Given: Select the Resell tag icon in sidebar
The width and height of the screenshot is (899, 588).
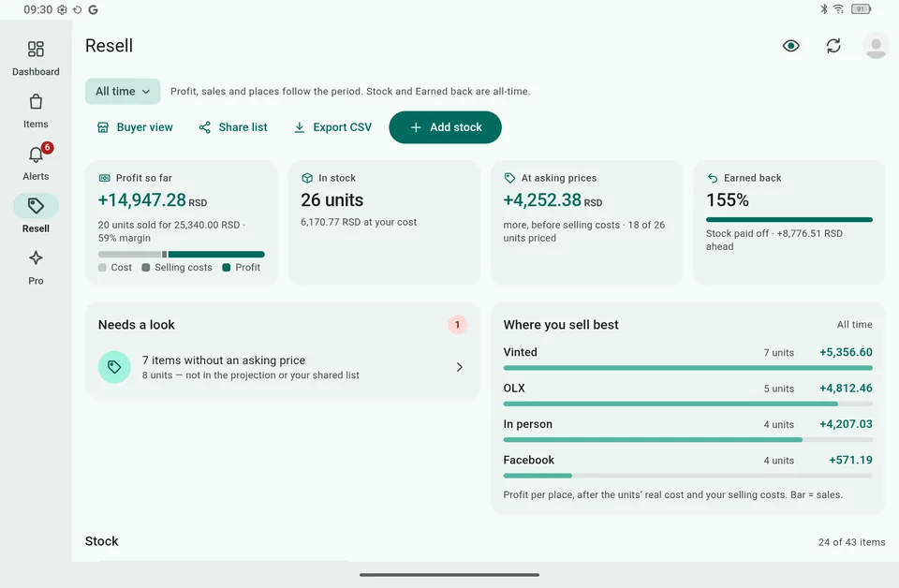Looking at the screenshot, I should 36,206.
